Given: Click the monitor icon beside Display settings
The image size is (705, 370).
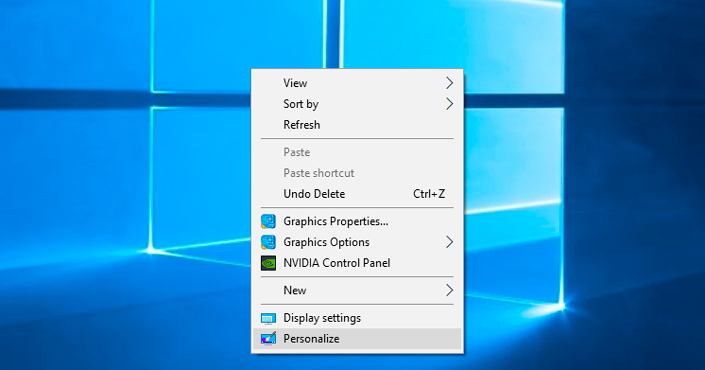Looking at the screenshot, I should (268, 318).
